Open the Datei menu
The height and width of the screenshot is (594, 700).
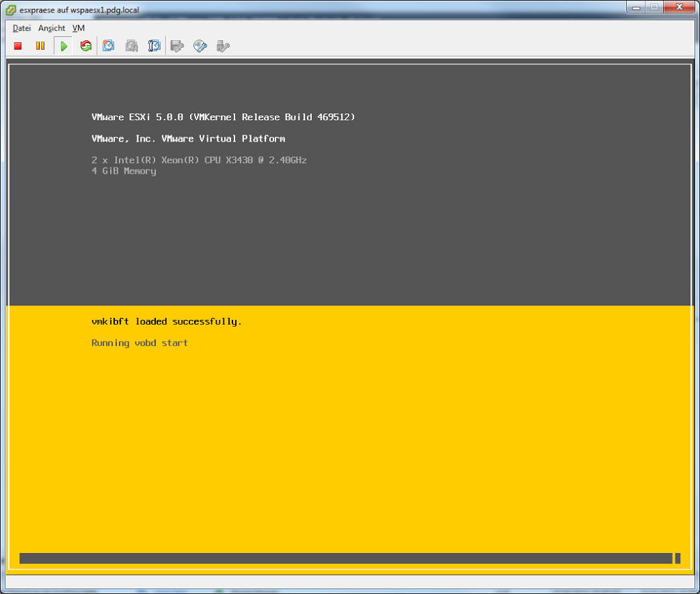click(22, 28)
